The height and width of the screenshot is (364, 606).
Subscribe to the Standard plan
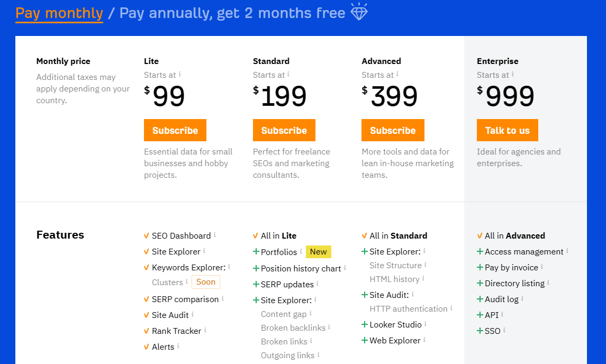284,130
